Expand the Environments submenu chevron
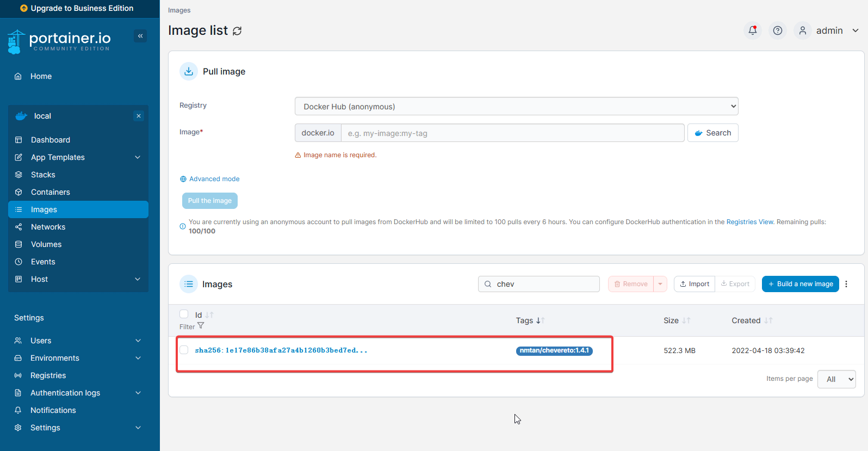 click(138, 358)
